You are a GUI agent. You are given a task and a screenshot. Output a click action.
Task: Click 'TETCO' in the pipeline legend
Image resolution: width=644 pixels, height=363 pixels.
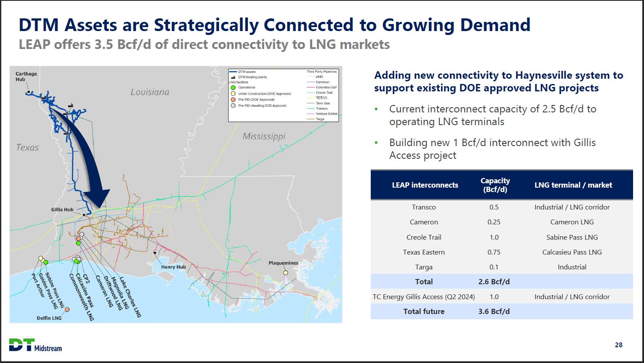click(321, 98)
